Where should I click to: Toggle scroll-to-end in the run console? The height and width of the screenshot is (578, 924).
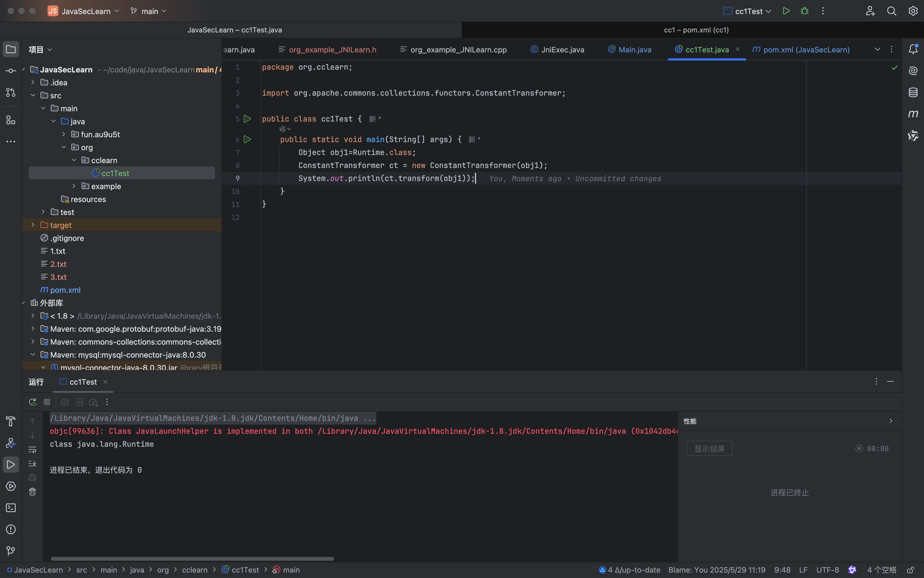(32, 463)
